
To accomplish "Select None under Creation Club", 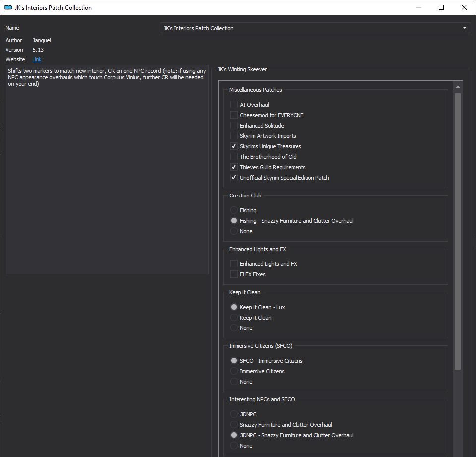I will click(234, 231).
